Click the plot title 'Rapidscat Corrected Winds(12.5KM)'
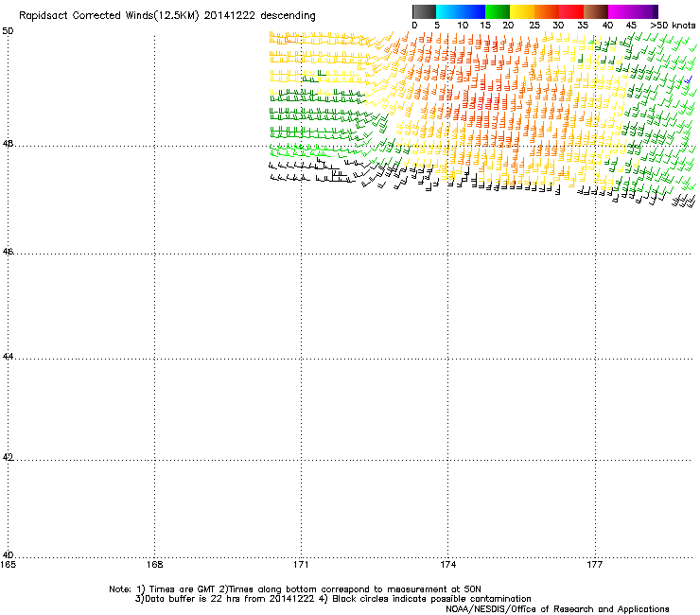Screen dimensions: 700x615 (x=109, y=16)
